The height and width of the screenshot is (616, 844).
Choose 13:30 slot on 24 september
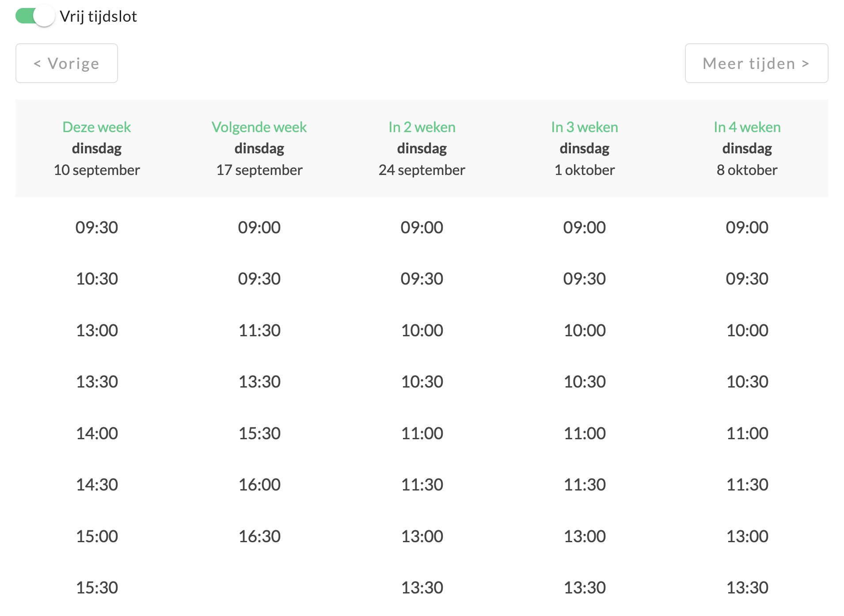(x=422, y=588)
